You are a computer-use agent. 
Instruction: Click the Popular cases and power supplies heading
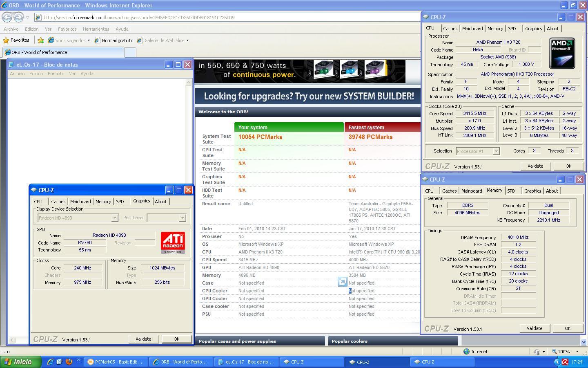point(237,341)
